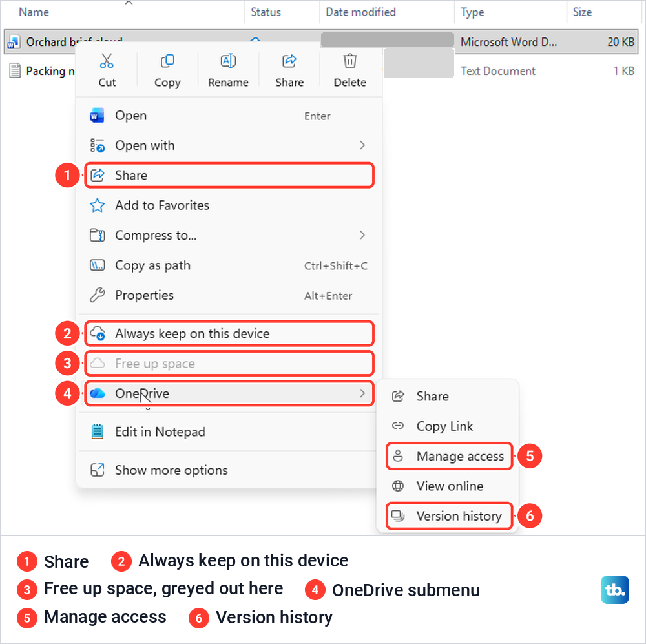Click the Share icon in top action row
The width and height of the screenshot is (646, 644).
289,61
